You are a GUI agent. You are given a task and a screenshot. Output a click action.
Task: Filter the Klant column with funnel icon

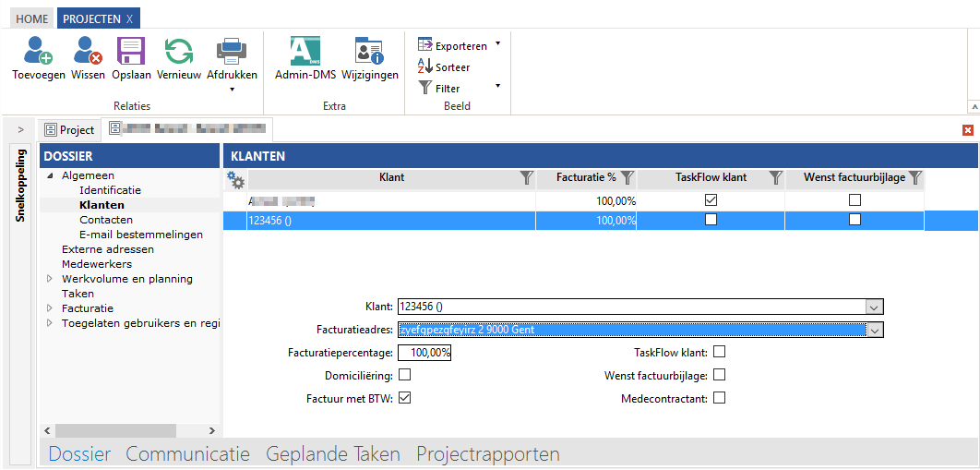click(526, 177)
